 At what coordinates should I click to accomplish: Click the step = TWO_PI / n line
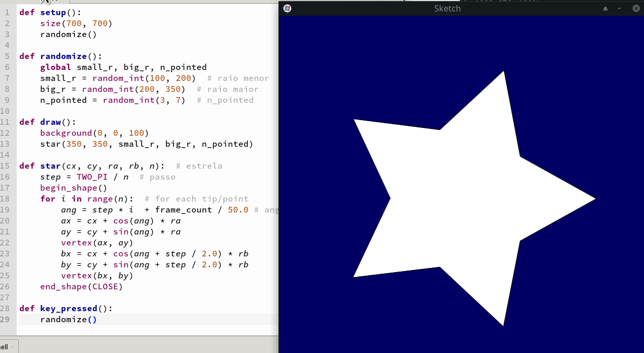(86, 177)
